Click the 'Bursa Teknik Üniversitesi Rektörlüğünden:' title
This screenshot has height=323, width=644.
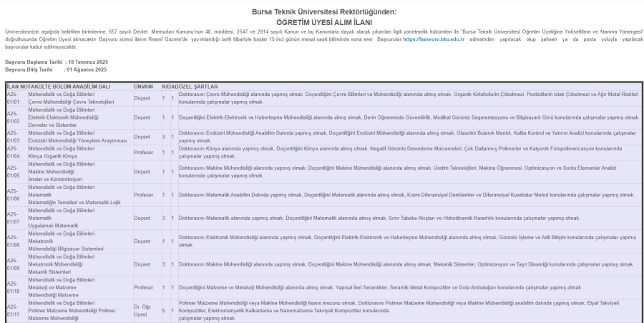point(324,12)
